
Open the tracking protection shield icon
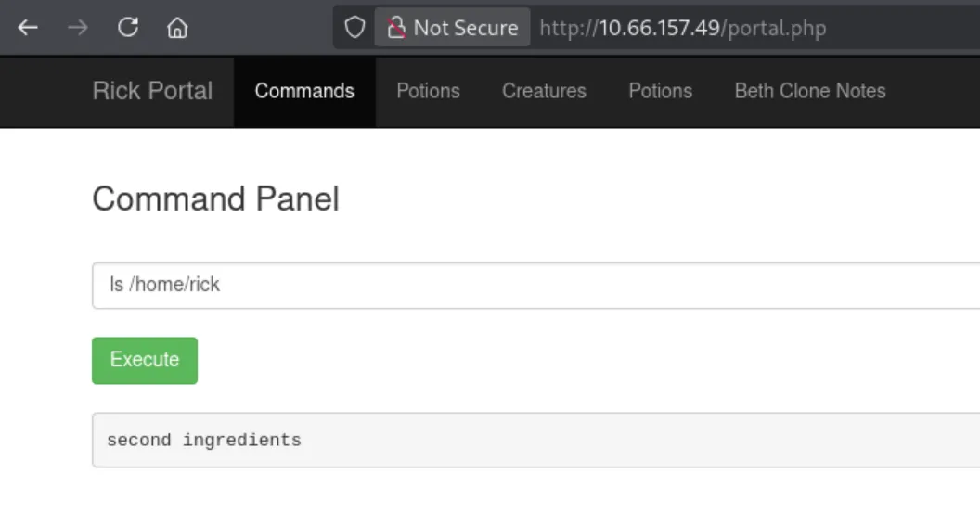point(355,28)
